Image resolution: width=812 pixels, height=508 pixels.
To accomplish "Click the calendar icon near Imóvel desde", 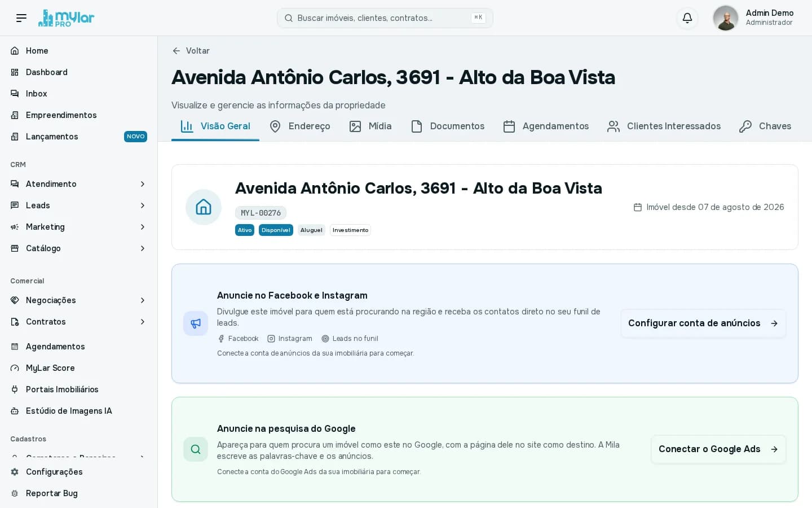I will pos(638,207).
